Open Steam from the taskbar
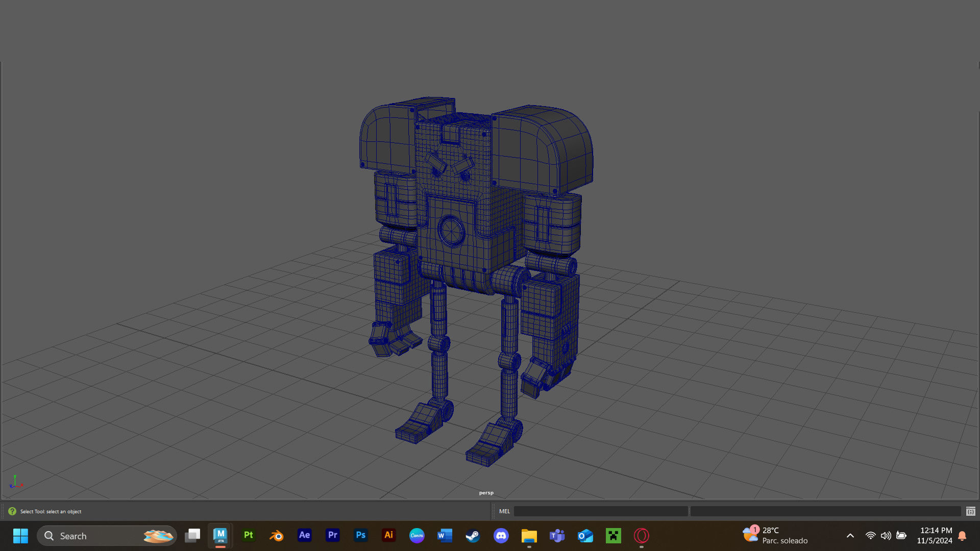Screen dimensions: 980x551 473,536
